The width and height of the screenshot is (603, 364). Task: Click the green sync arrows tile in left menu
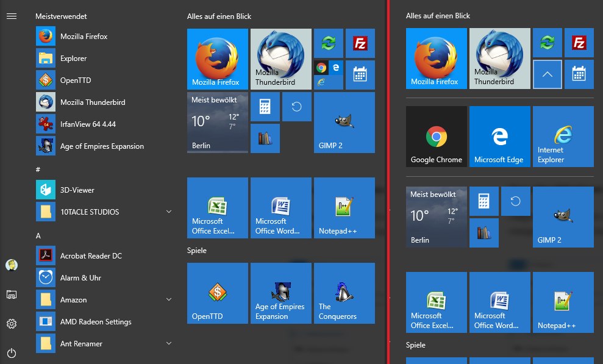(329, 43)
